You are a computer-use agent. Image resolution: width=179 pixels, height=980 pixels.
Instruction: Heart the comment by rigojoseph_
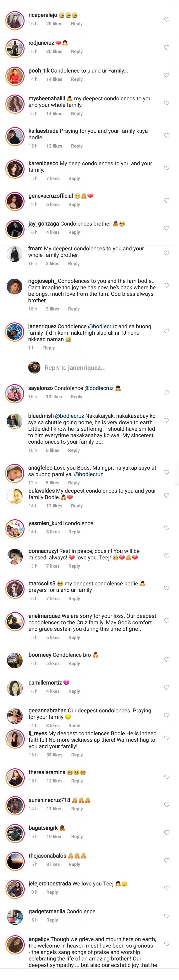tap(166, 285)
